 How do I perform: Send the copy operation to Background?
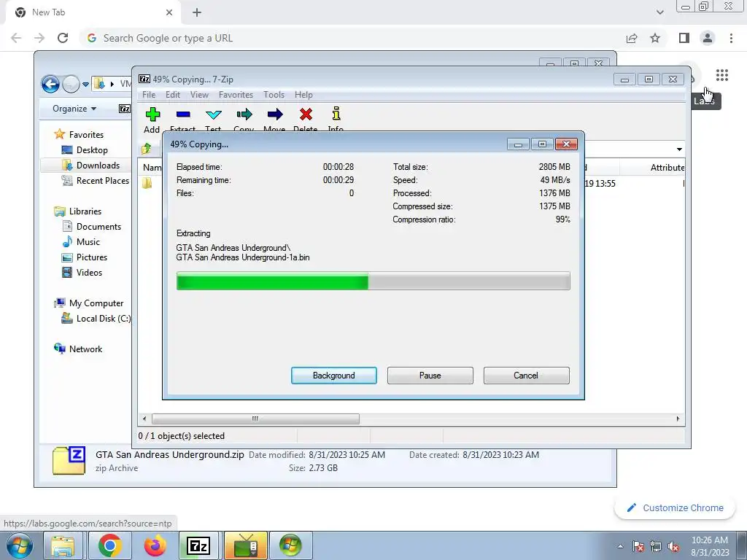(x=334, y=376)
